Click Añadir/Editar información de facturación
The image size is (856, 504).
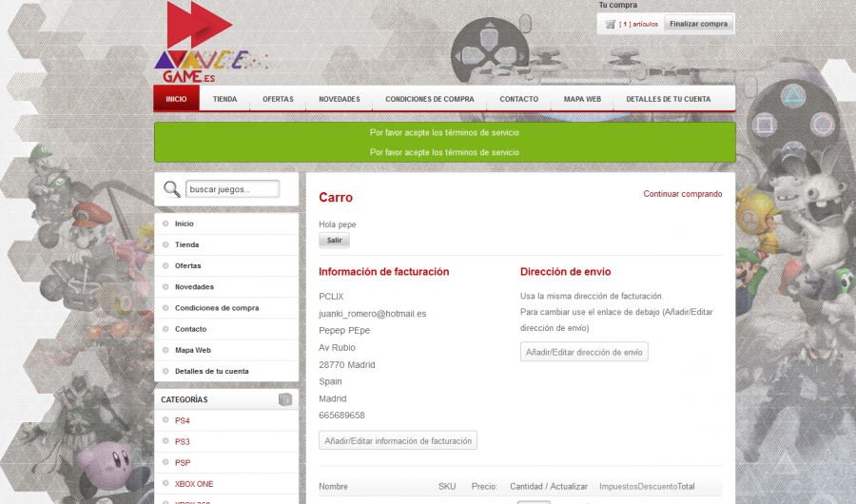398,440
